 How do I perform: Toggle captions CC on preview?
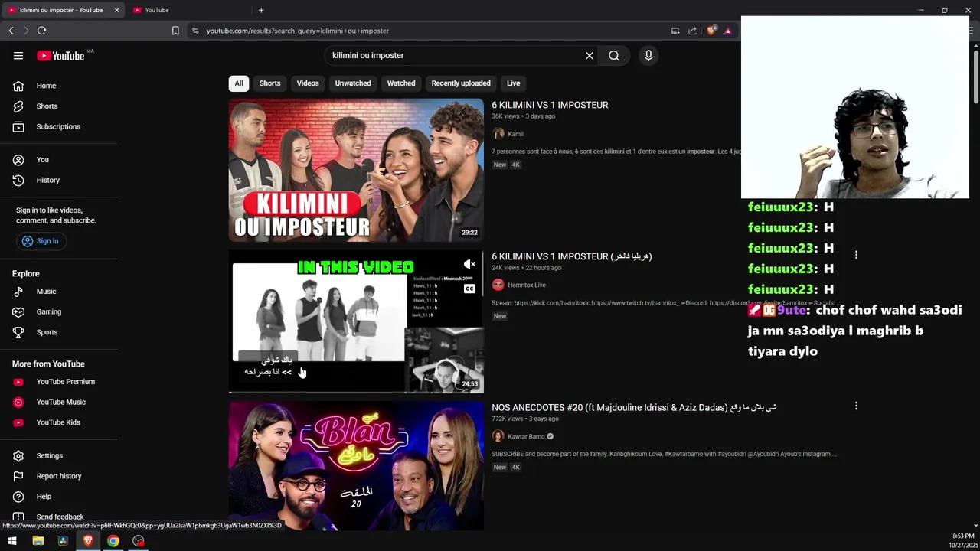pyautogui.click(x=469, y=289)
